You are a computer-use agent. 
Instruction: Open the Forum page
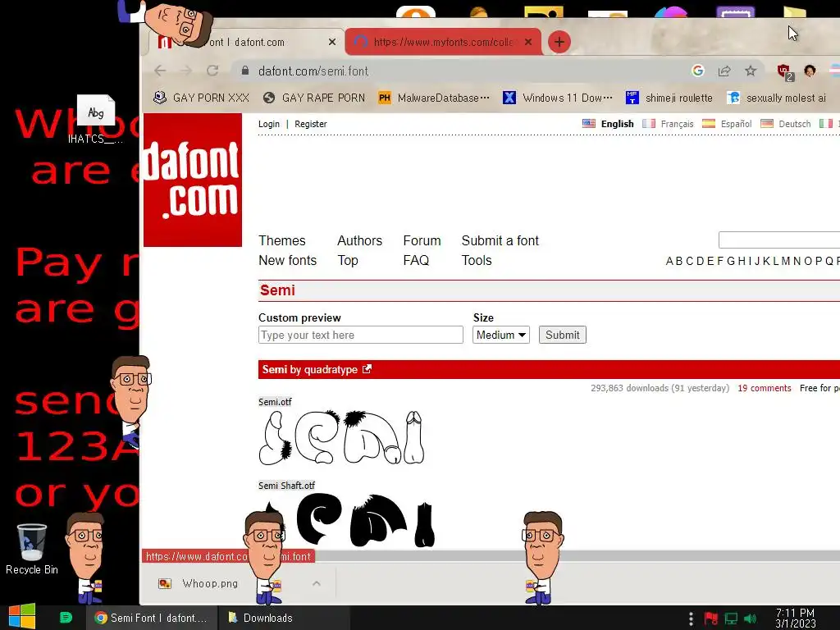[x=422, y=240]
